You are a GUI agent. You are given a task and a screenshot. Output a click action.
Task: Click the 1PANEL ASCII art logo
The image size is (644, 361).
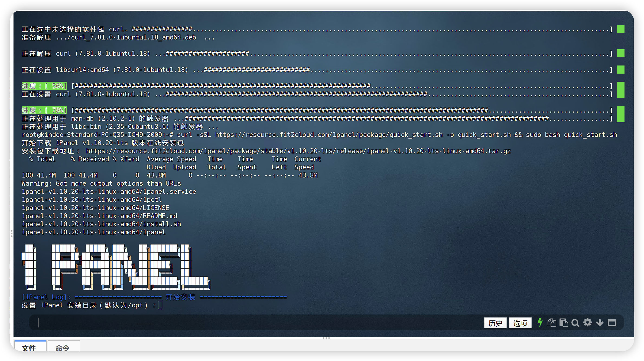click(x=116, y=267)
